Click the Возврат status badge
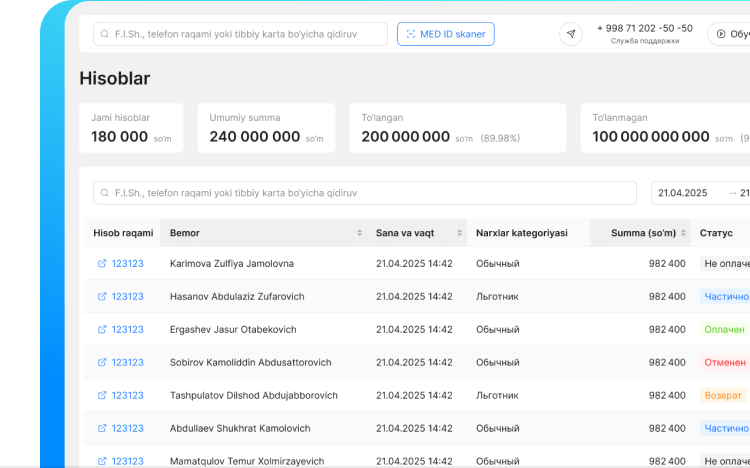 pyautogui.click(x=723, y=396)
